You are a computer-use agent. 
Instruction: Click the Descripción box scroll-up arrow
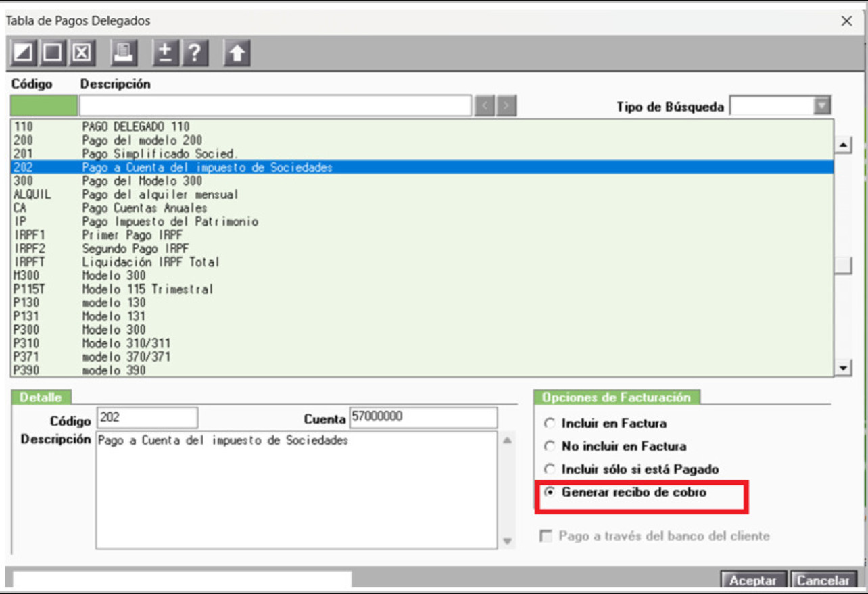coord(508,441)
